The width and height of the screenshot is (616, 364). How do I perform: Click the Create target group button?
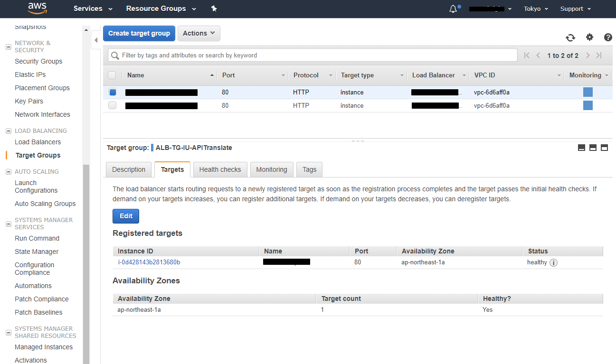[139, 33]
